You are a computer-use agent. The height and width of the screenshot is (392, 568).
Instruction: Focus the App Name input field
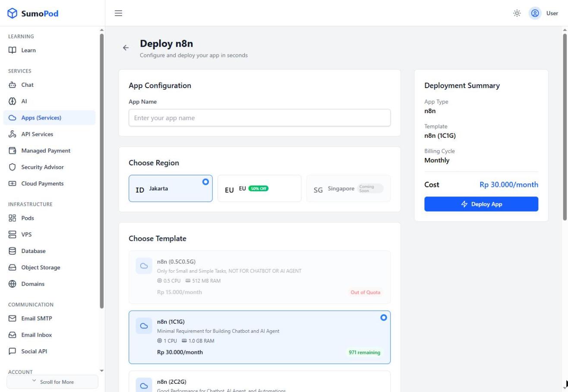[x=259, y=118]
